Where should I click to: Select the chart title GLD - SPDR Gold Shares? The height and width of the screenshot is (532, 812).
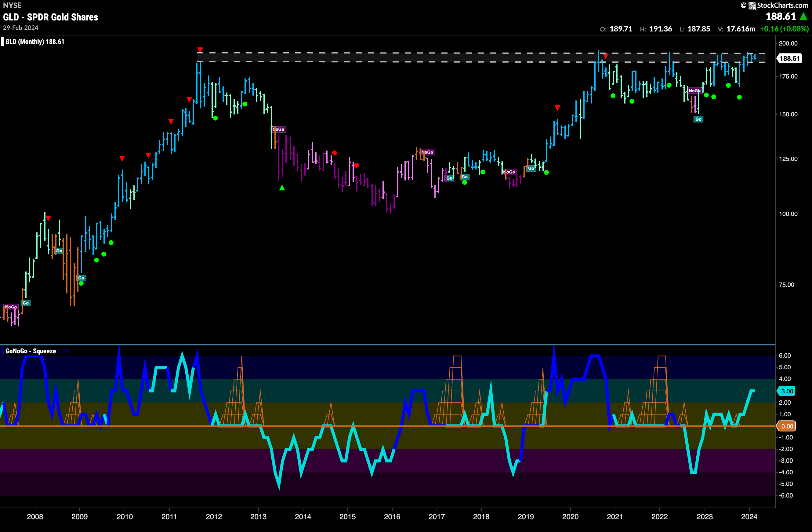(50, 17)
